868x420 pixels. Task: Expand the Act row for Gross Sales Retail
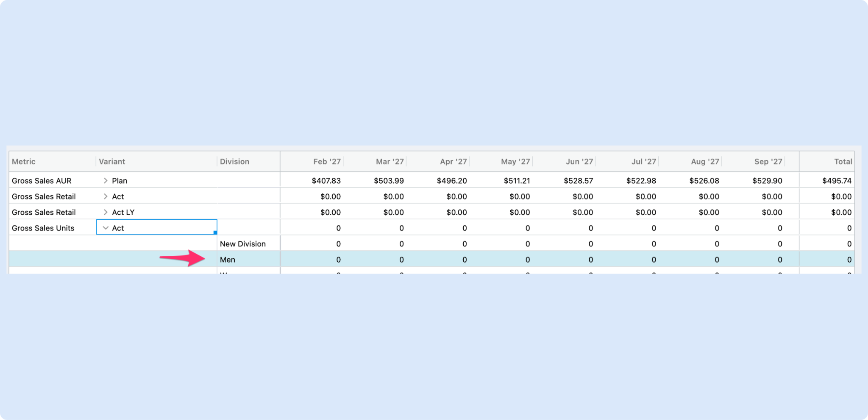pos(106,196)
